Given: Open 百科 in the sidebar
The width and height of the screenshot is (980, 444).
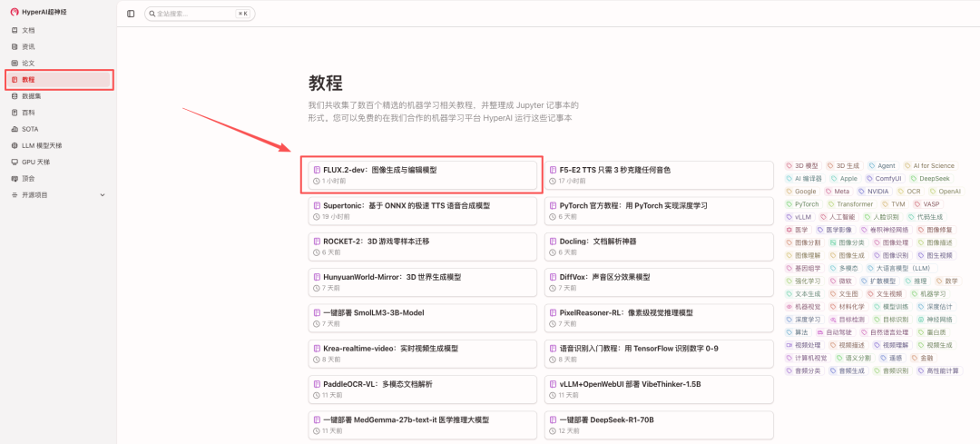Looking at the screenshot, I should tap(58, 113).
